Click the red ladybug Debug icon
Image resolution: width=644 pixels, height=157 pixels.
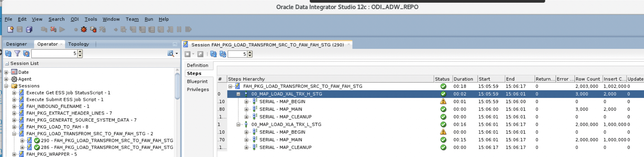pyautogui.click(x=84, y=29)
